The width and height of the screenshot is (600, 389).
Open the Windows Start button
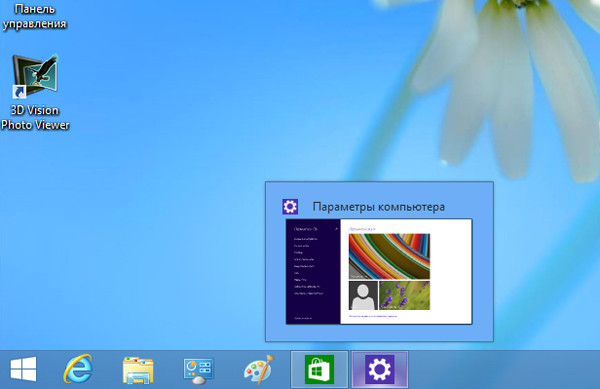coord(23,369)
